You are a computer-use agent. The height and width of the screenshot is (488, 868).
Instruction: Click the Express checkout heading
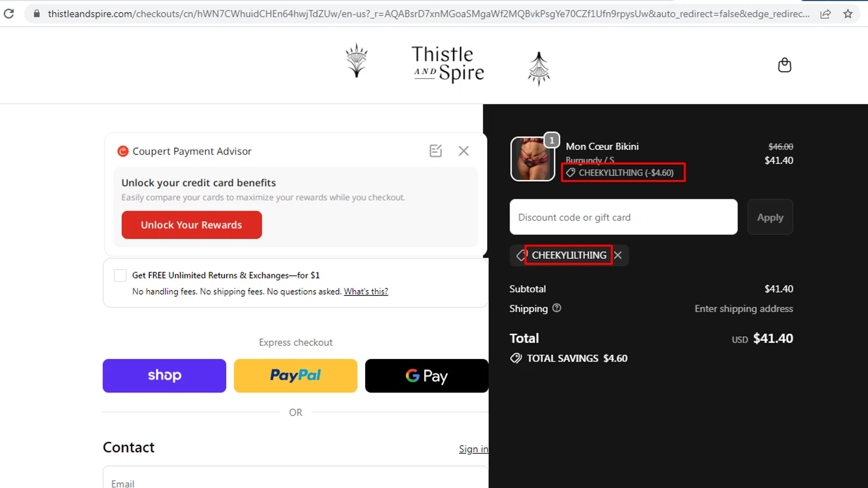tap(296, 343)
